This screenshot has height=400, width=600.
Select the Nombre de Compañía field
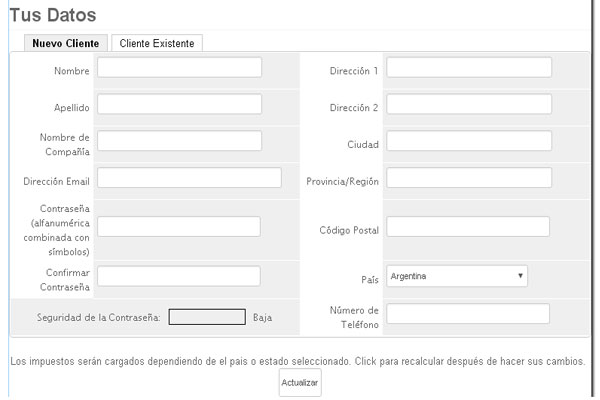pyautogui.click(x=179, y=141)
